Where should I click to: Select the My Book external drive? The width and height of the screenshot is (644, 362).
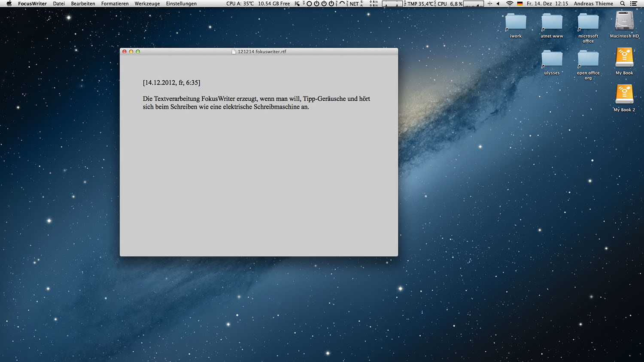click(x=624, y=58)
